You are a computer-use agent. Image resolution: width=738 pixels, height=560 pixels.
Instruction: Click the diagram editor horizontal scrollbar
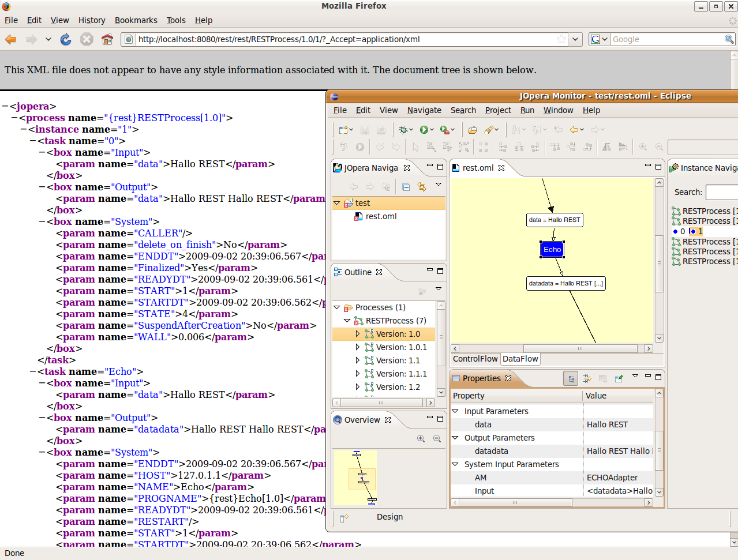click(553, 348)
